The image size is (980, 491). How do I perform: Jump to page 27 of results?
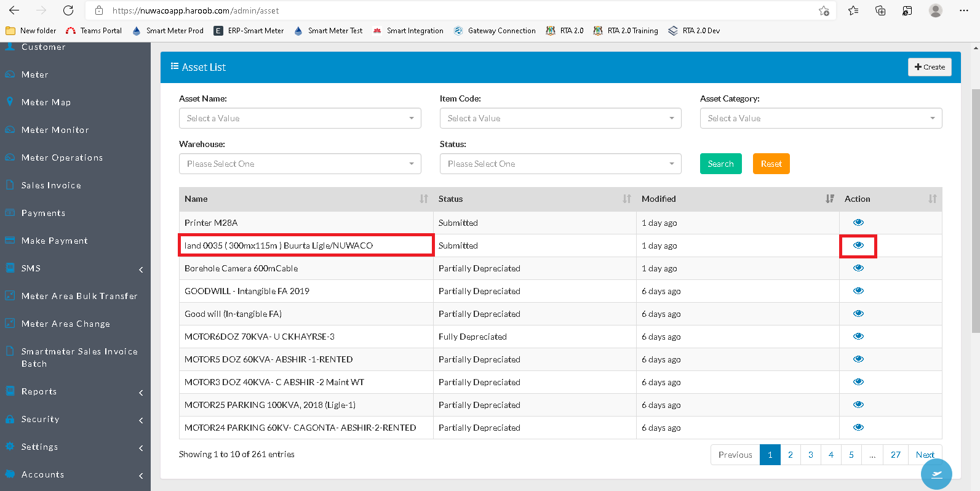[896, 455]
